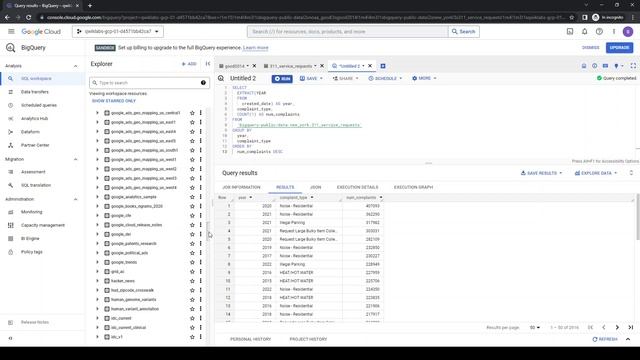Open actions menu for google_dei

pos(200,234)
